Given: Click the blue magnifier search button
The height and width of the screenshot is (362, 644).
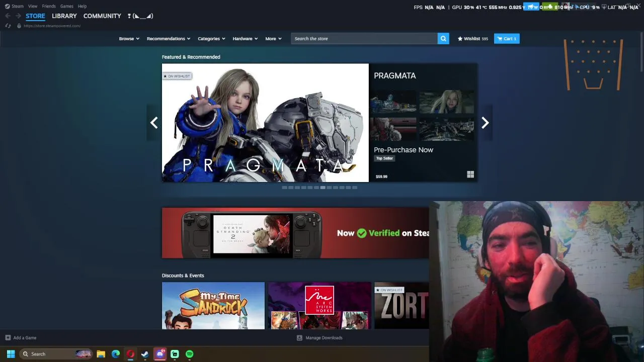Looking at the screenshot, I should tap(443, 39).
